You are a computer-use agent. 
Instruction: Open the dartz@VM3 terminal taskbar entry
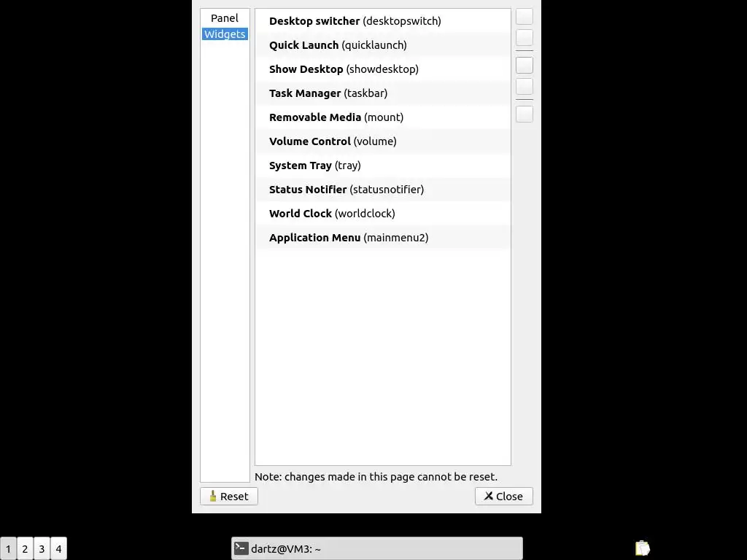coord(377,548)
